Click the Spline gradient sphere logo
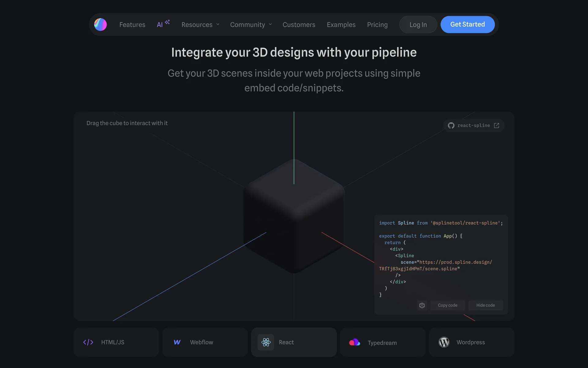Viewport: 588px width, 368px height. point(100,25)
